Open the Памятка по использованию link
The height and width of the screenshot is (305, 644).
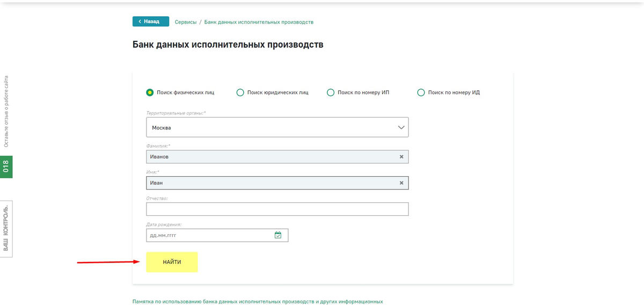coord(258,302)
